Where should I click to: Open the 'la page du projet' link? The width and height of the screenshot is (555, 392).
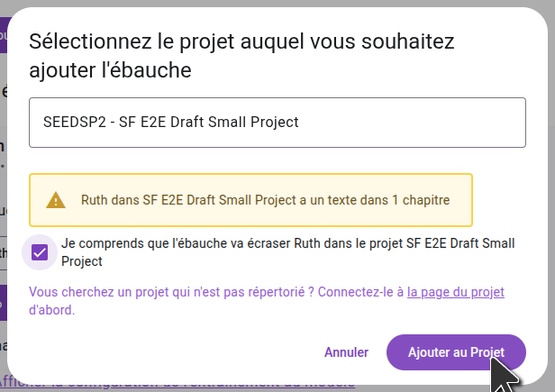tap(455, 292)
